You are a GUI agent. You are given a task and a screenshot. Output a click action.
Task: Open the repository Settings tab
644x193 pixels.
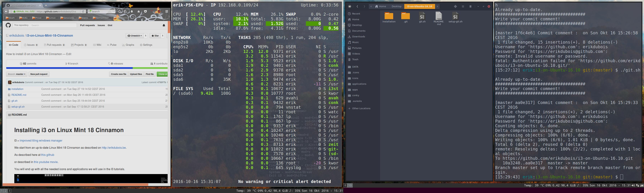tap(146, 45)
